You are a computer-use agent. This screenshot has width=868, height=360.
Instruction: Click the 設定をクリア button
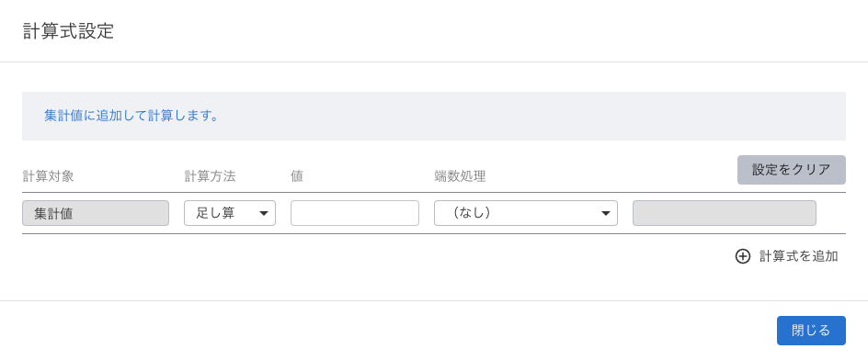[x=792, y=170]
